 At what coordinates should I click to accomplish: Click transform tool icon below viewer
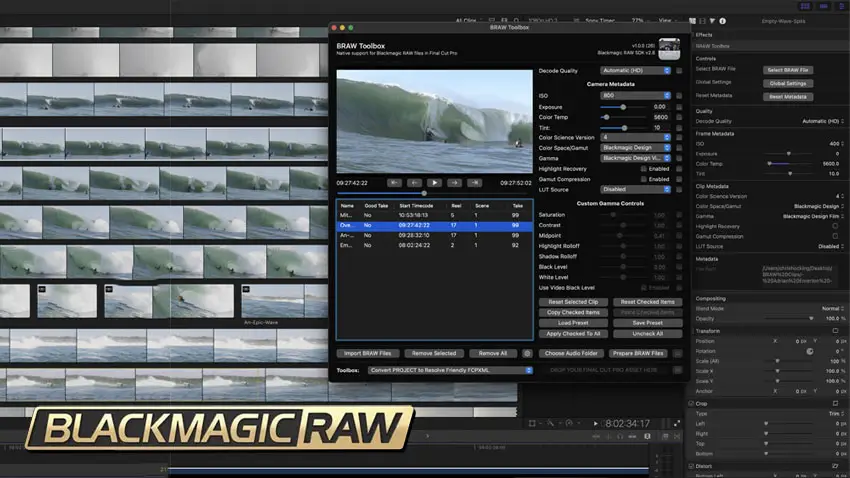(x=532, y=424)
